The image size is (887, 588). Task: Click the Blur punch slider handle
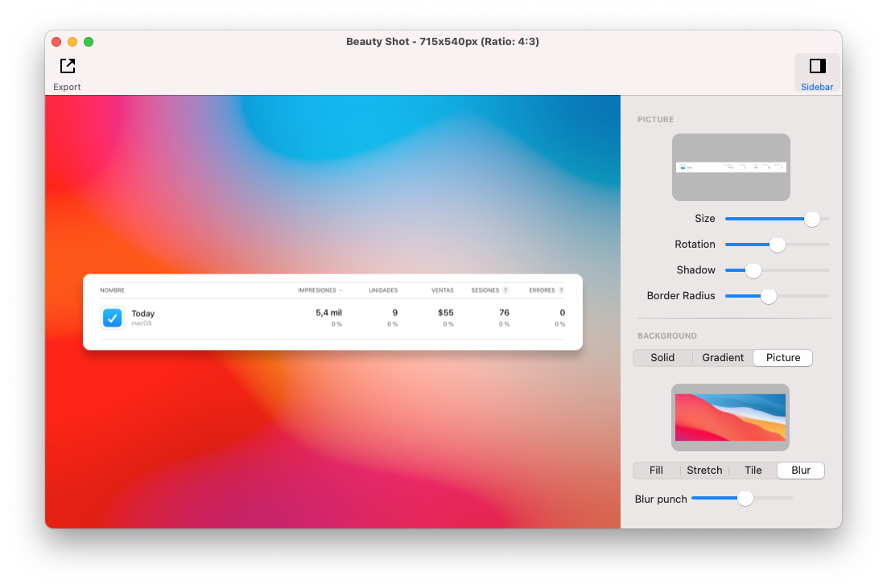[745, 498]
